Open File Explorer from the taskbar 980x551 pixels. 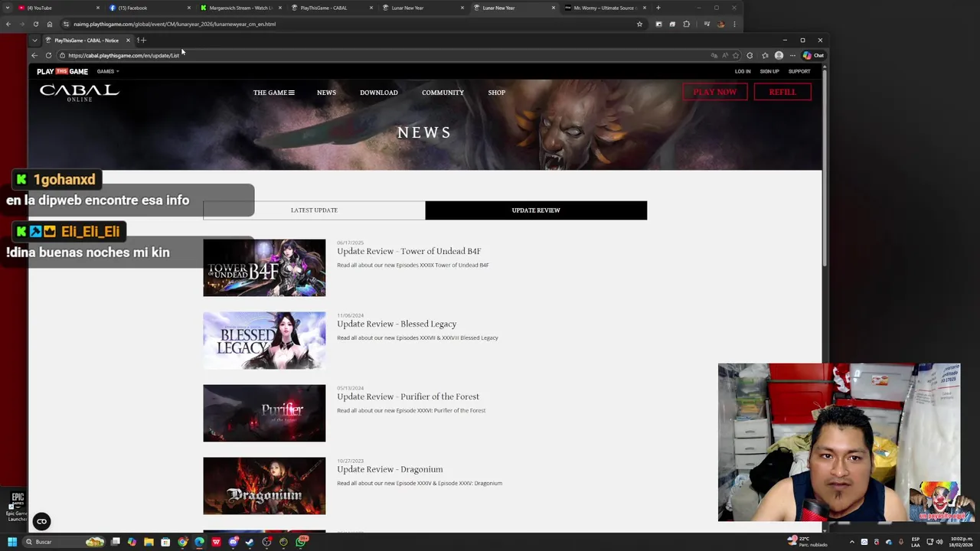(149, 542)
